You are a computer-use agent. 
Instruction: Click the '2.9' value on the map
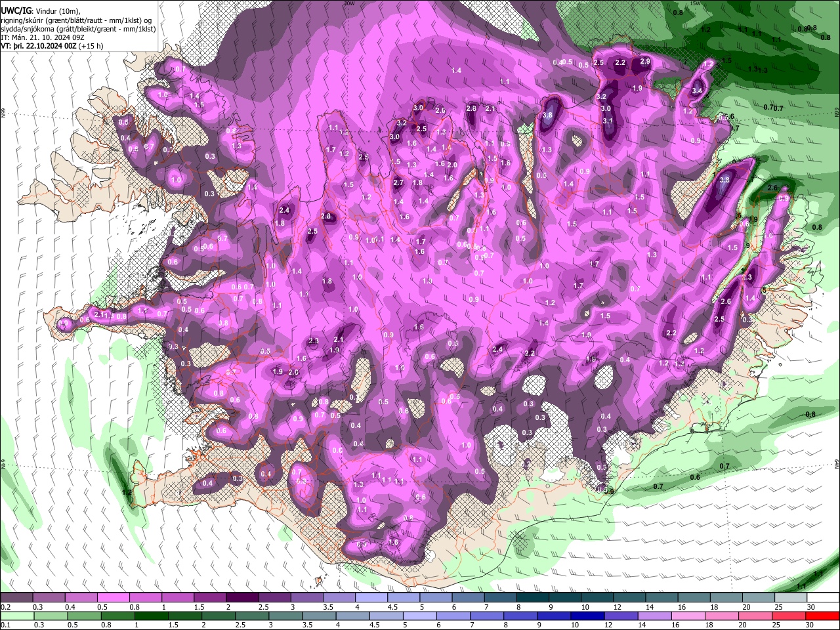point(644,62)
